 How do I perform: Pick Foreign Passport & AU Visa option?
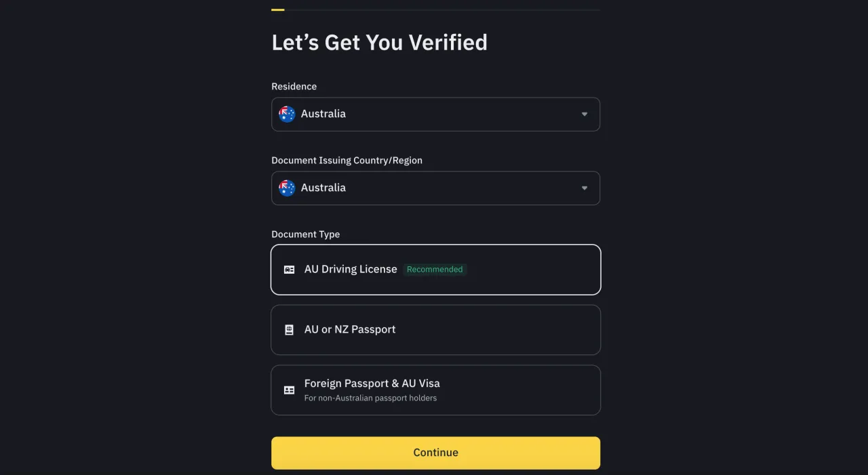(x=435, y=390)
